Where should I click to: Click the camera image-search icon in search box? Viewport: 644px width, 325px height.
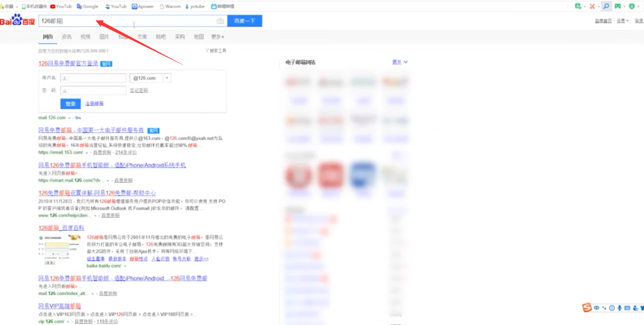[220, 21]
